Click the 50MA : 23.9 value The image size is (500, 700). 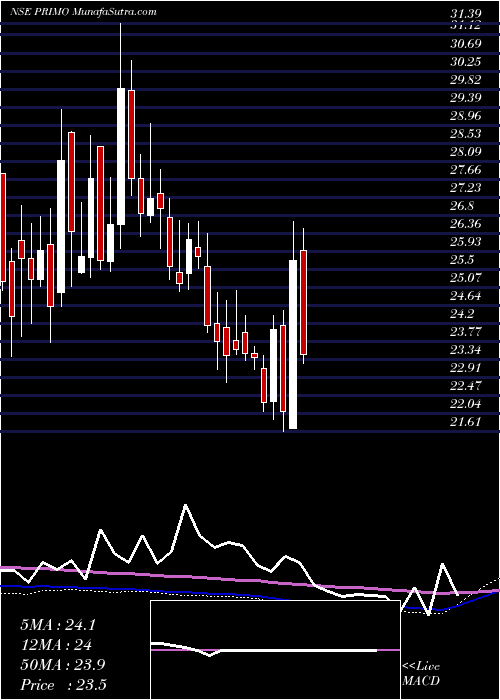(x=62, y=664)
